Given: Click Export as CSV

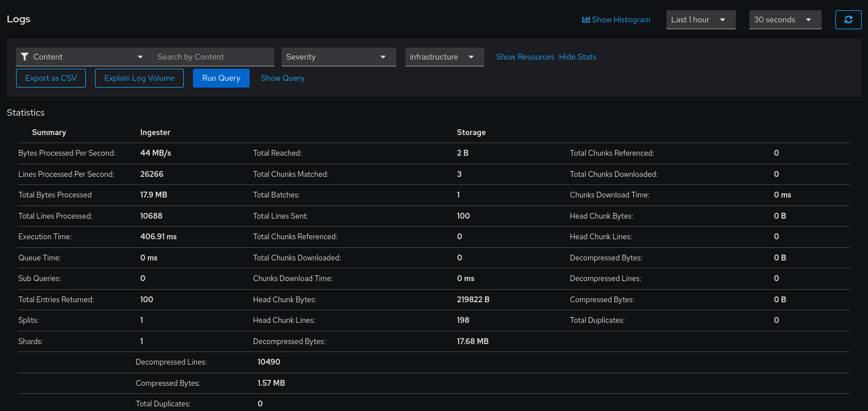Looking at the screenshot, I should [x=51, y=78].
